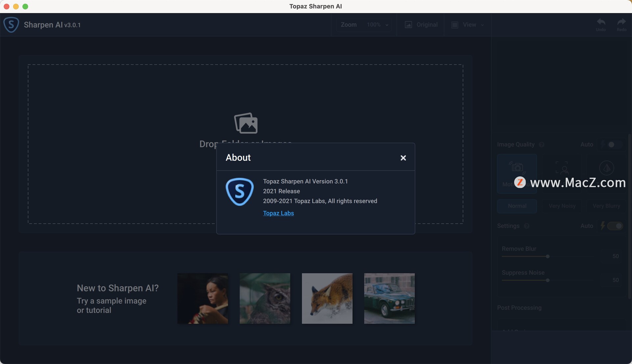The width and height of the screenshot is (632, 364).
Task: Click the Undo arrow icon
Action: tap(601, 22)
